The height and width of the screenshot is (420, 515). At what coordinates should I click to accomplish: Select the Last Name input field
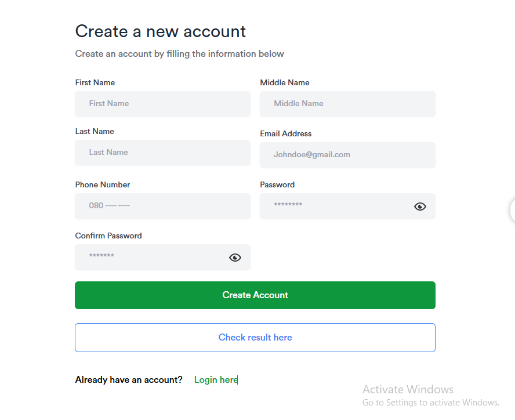[162, 153]
